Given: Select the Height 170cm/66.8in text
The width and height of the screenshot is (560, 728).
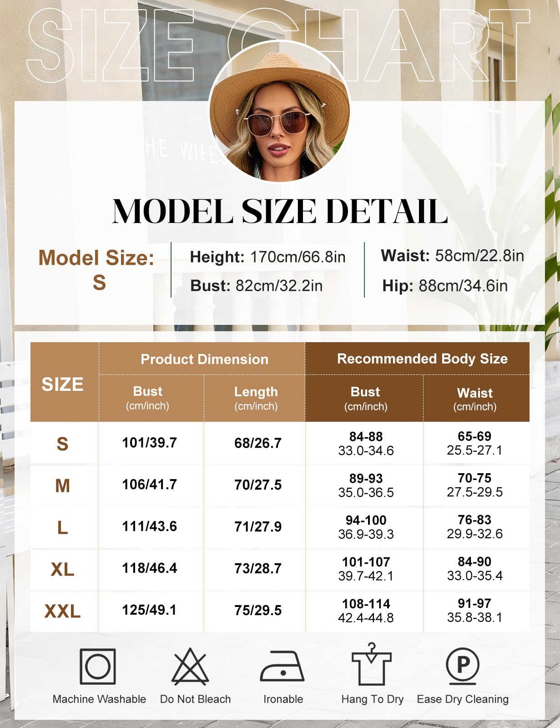Looking at the screenshot, I should tap(267, 257).
